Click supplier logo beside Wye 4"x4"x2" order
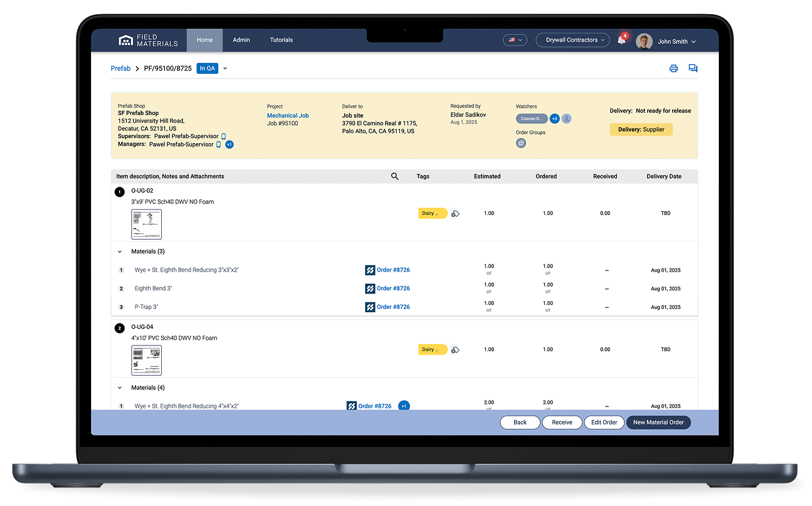Screen dimensions: 812x506 click(351, 406)
